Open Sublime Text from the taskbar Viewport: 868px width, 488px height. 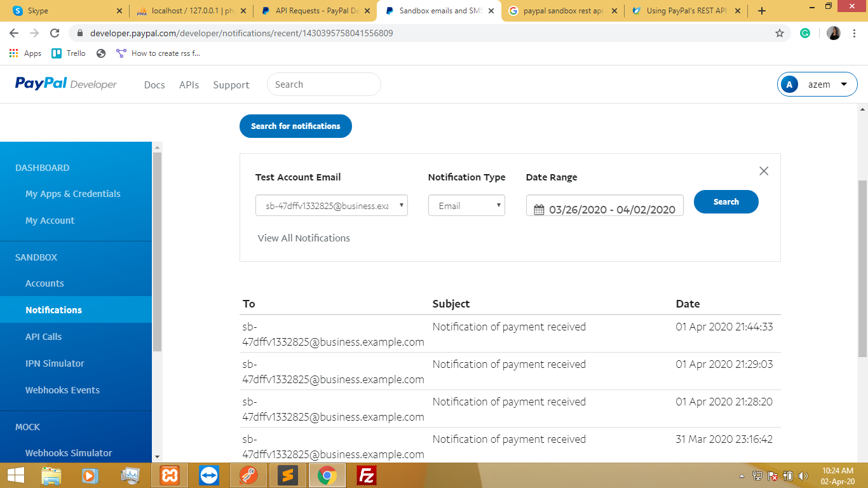click(288, 475)
